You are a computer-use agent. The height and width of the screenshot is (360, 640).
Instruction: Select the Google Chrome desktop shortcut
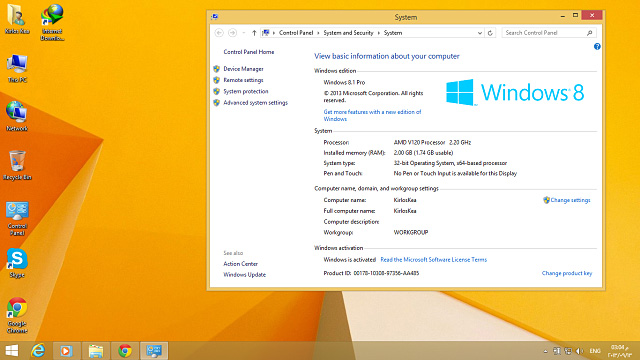tap(17, 316)
